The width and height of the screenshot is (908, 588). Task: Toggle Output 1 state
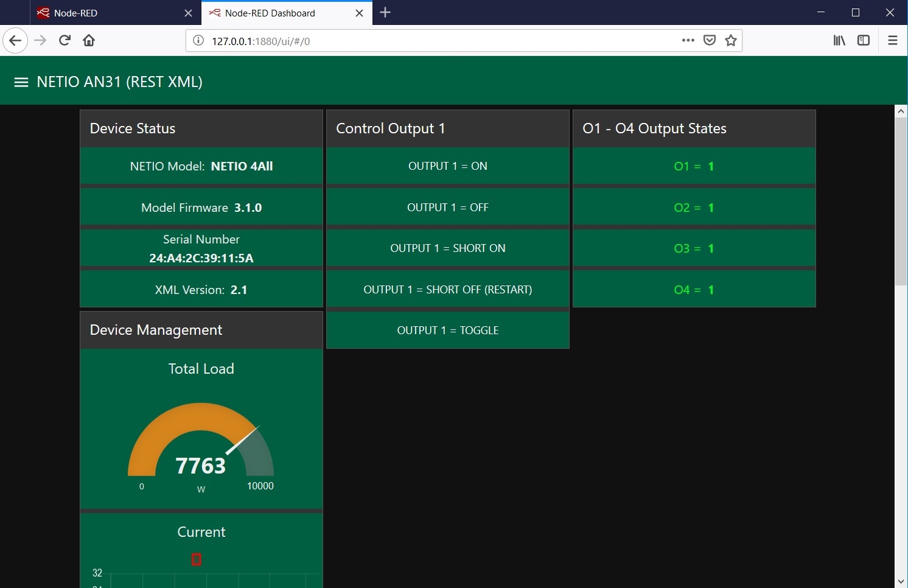tap(448, 331)
